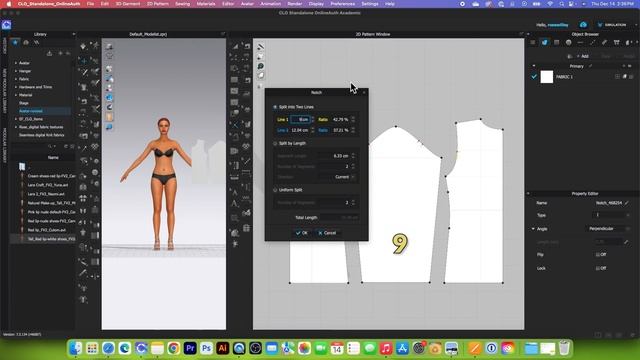Collapse the Primary fabric group

[x=533, y=66]
